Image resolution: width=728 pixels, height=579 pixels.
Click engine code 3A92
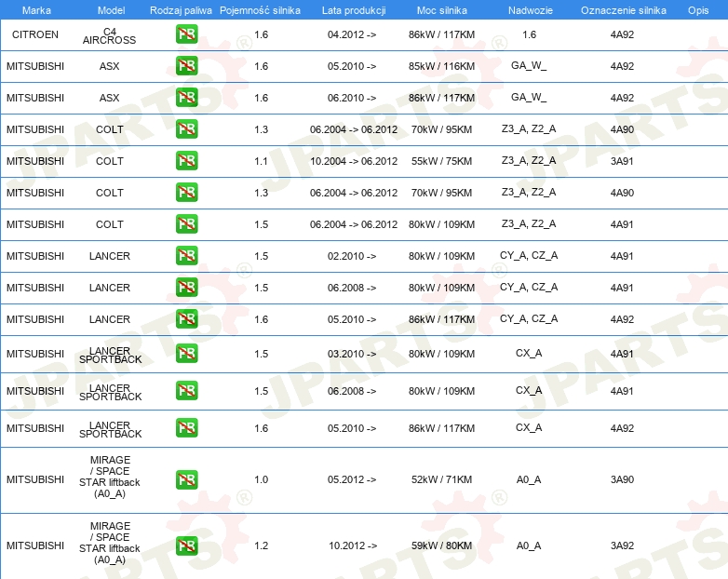[x=622, y=545]
